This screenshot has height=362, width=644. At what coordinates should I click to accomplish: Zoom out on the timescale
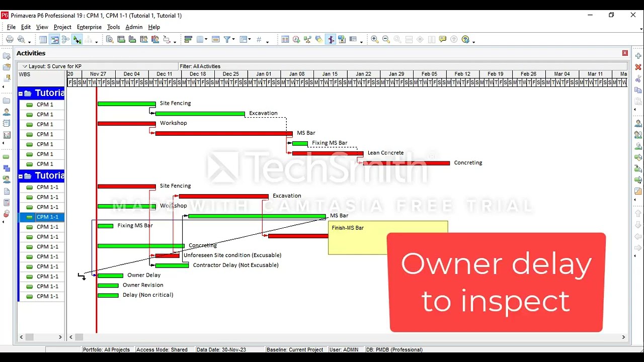[x=386, y=39]
